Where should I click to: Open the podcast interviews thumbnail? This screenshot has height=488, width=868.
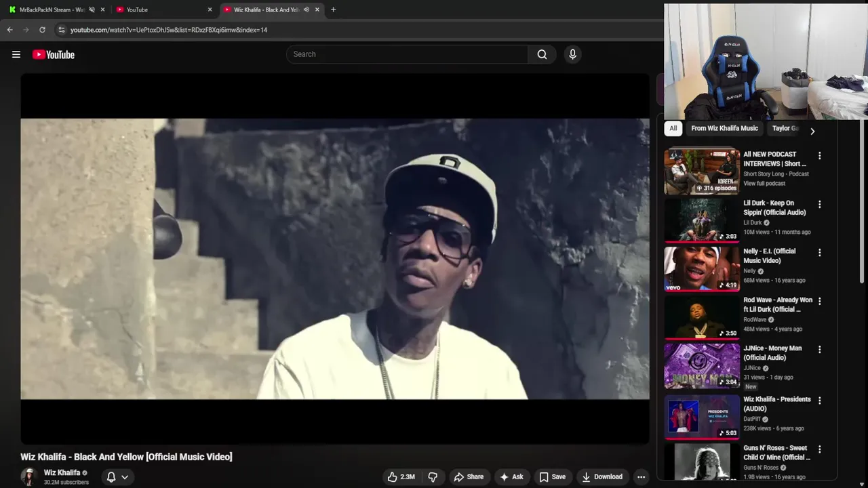coord(702,171)
